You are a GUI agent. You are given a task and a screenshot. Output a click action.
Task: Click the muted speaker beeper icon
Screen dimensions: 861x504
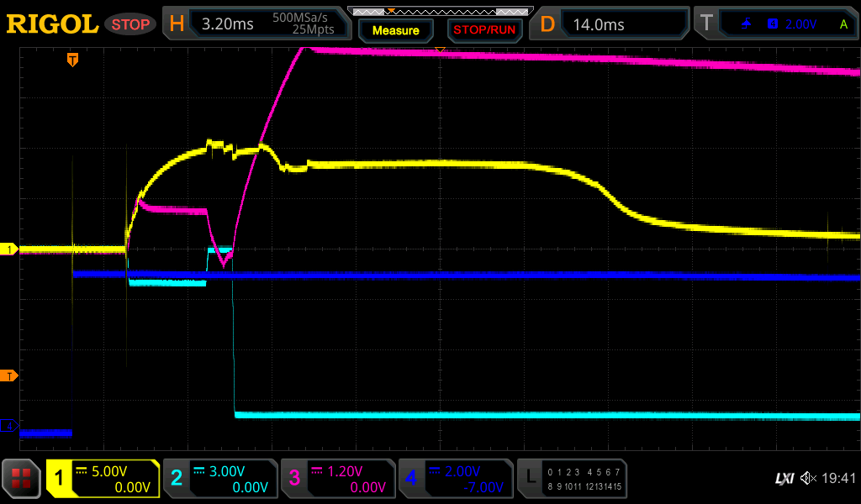click(x=808, y=479)
